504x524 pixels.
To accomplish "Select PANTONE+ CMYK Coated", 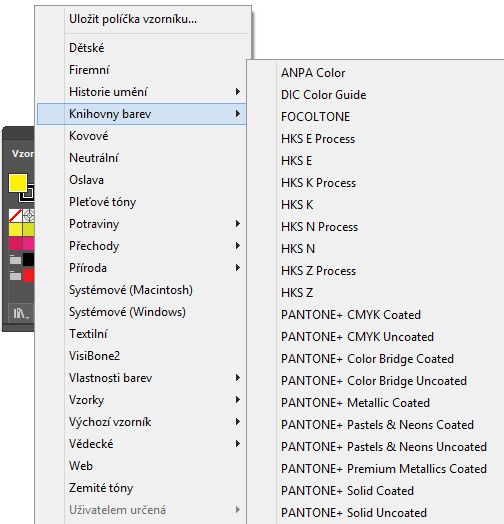I will pos(376,315).
